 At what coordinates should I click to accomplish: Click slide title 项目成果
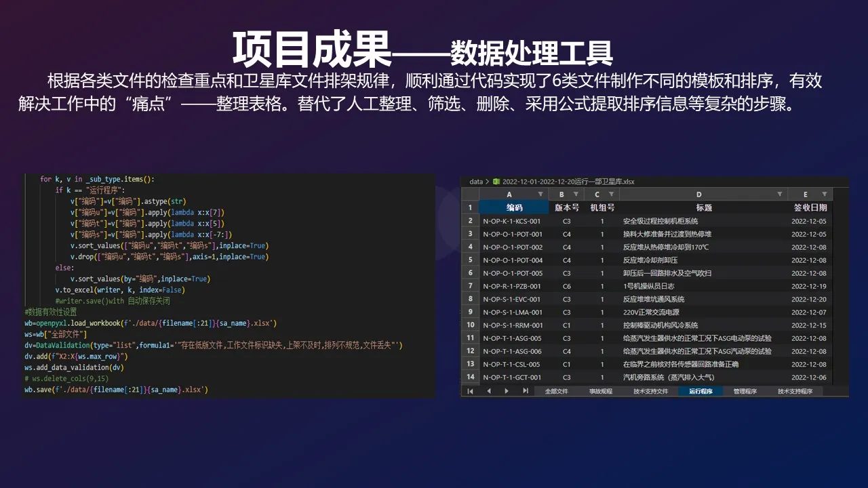(313, 48)
